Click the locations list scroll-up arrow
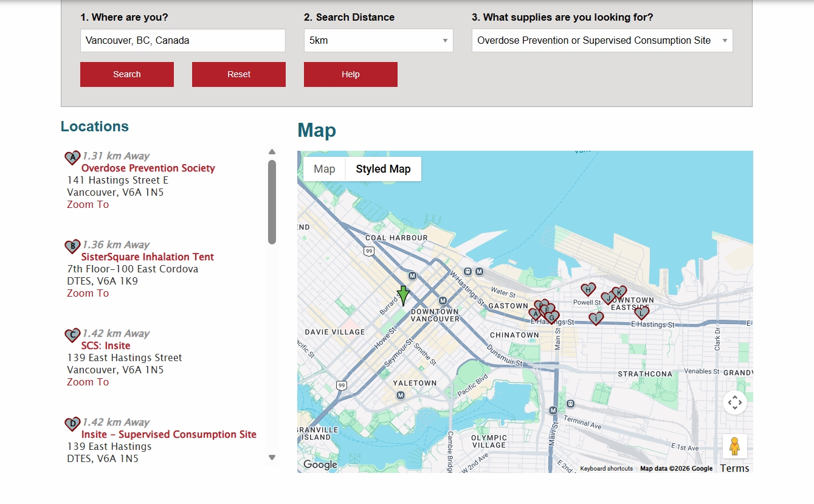This screenshot has height=504, width=814. [x=272, y=152]
